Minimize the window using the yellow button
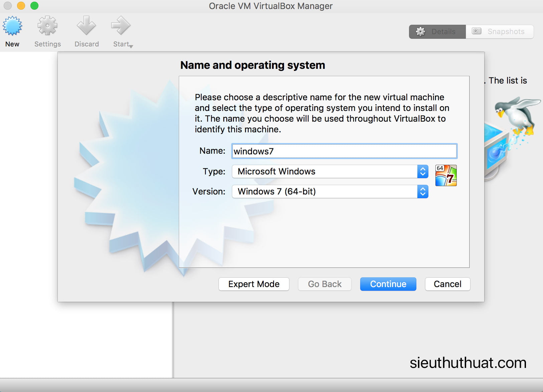The image size is (543, 392). (x=21, y=6)
